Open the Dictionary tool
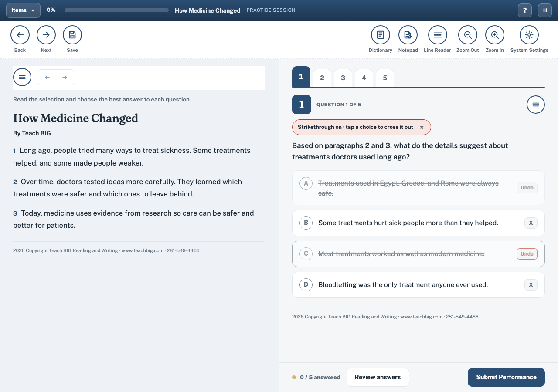 click(x=381, y=35)
